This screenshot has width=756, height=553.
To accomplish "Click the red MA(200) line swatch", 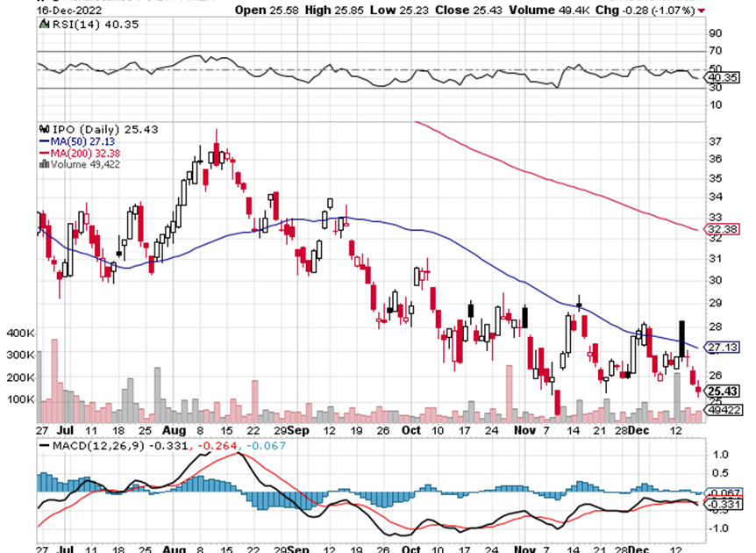I will [x=45, y=153].
